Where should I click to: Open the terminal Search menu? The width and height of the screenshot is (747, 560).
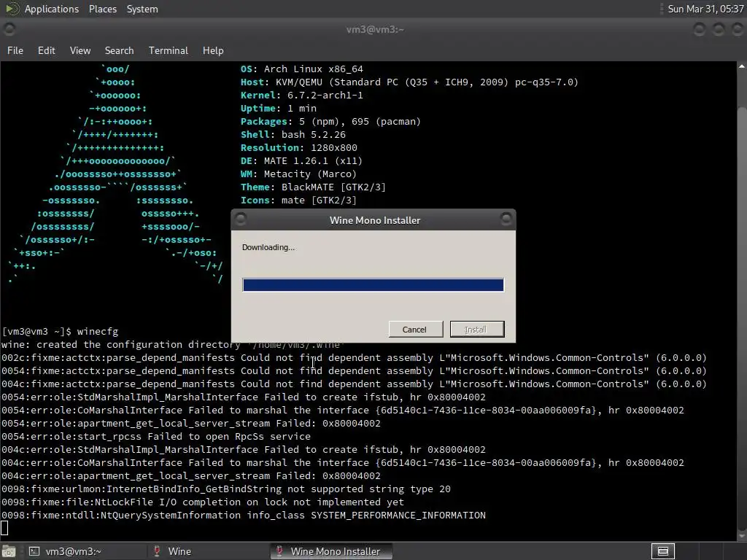point(119,50)
